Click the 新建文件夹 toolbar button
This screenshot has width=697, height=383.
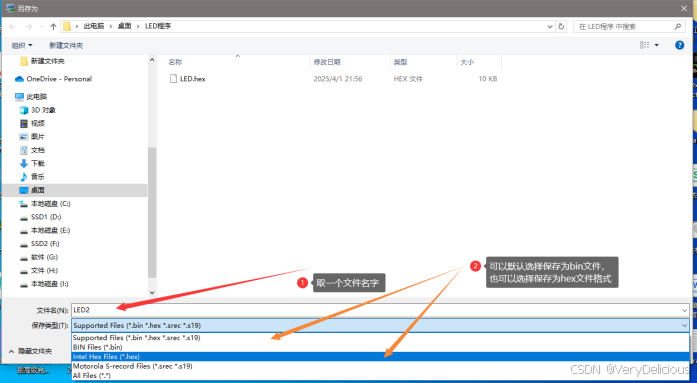66,45
